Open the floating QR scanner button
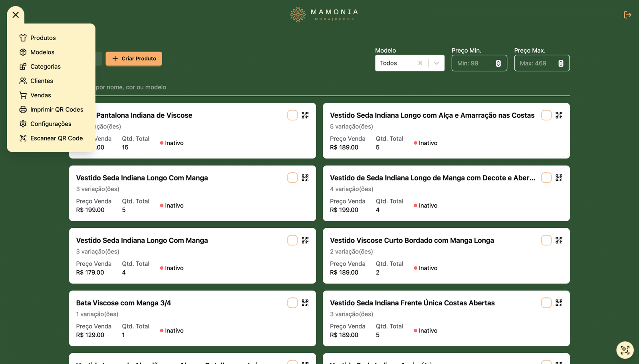 pyautogui.click(x=625, y=350)
